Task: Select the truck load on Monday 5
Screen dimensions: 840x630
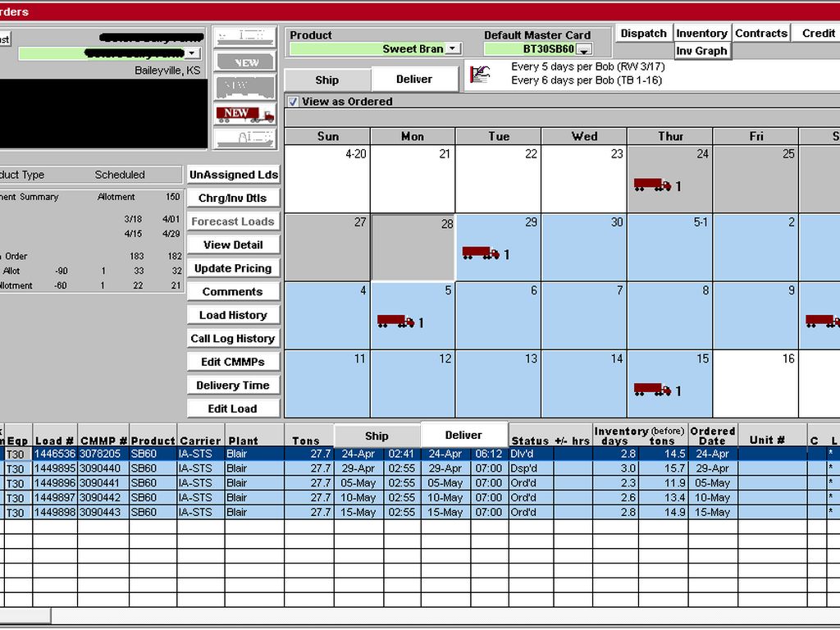Action: 395,322
